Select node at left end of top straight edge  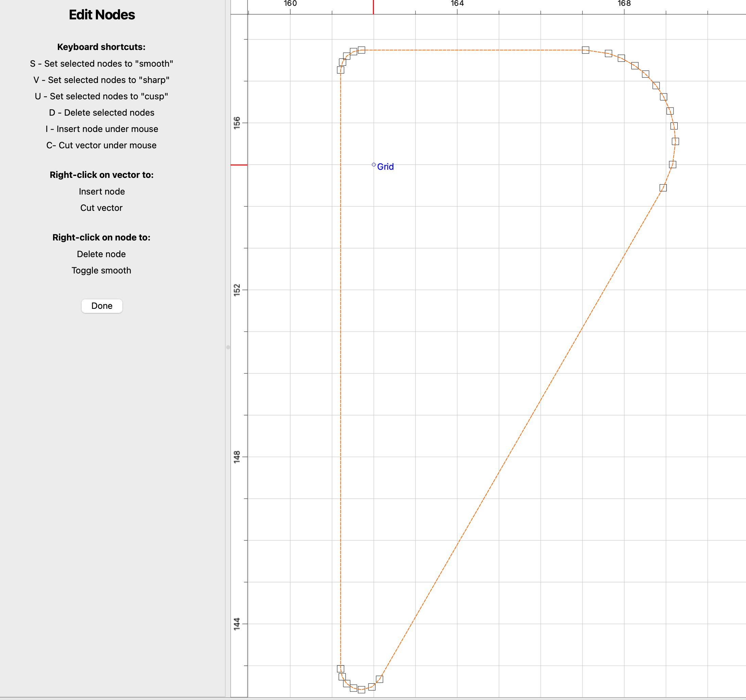tap(361, 50)
